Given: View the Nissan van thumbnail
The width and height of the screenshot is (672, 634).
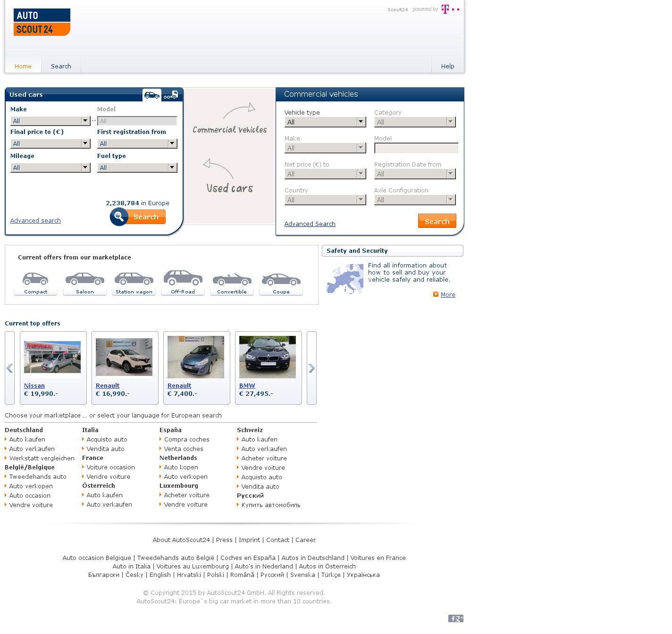Looking at the screenshot, I should point(52,357).
